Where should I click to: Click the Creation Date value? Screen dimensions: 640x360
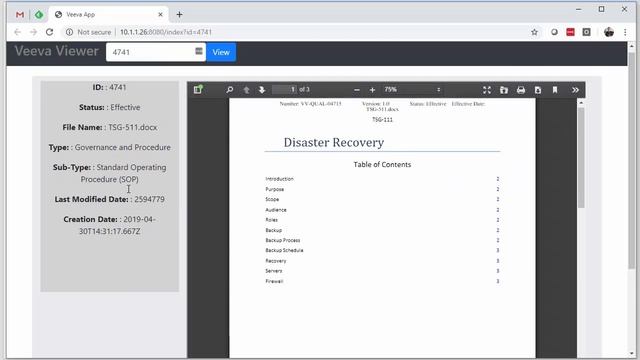[x=117, y=225]
